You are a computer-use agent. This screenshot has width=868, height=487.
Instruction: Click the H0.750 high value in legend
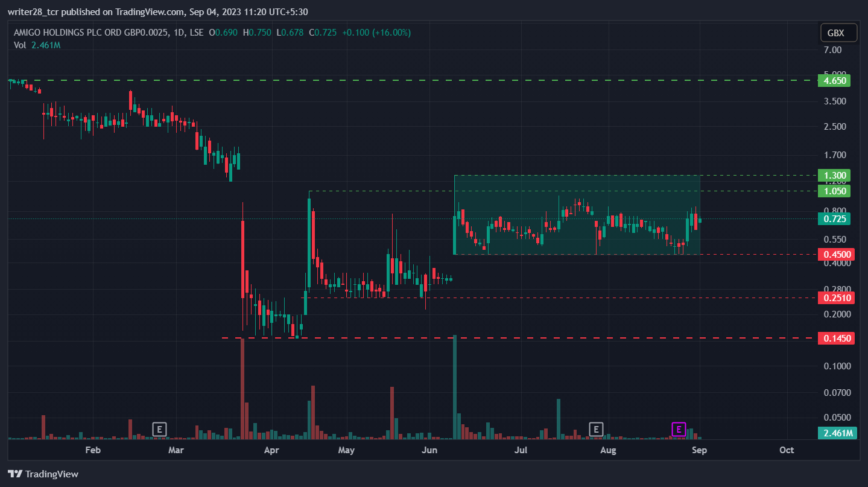tap(258, 33)
